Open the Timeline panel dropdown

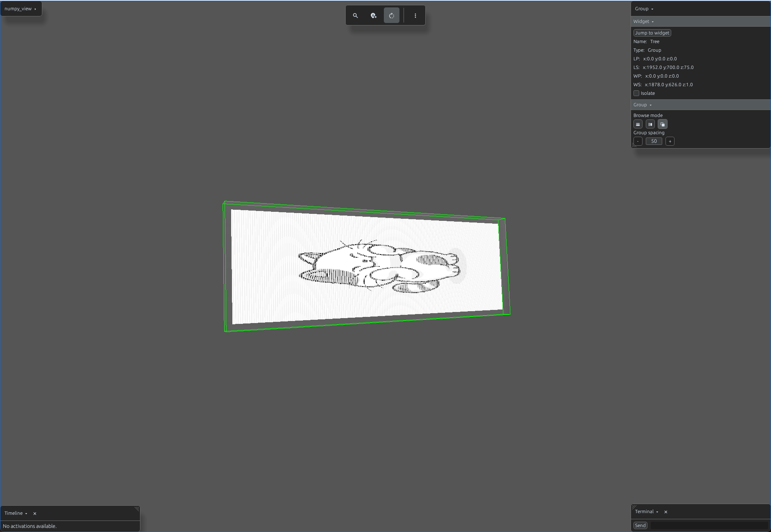(16, 513)
